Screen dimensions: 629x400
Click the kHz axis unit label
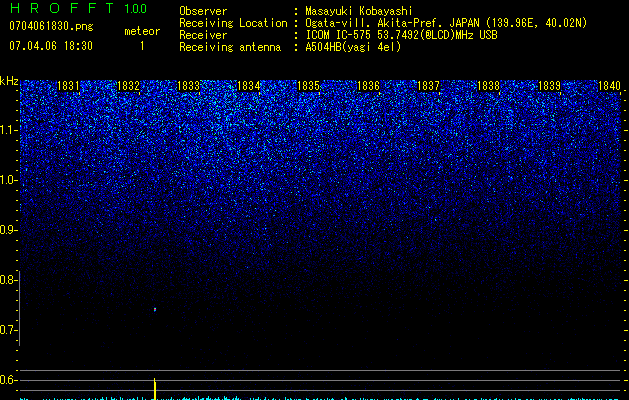pyautogui.click(x=9, y=81)
